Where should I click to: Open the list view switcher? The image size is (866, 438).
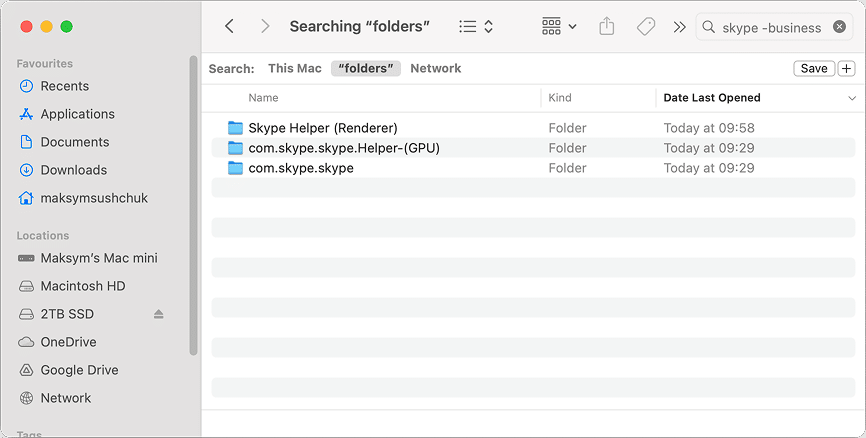tap(476, 27)
